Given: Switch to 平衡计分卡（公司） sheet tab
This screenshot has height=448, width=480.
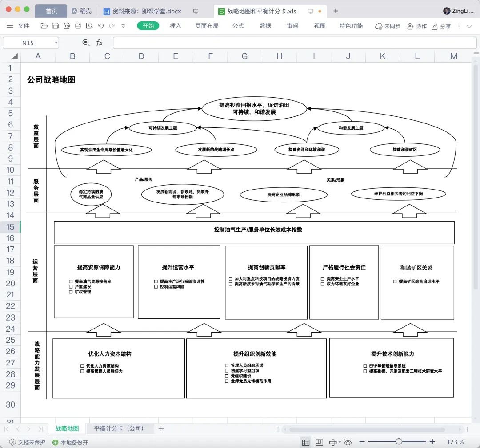Looking at the screenshot, I should (119, 428).
